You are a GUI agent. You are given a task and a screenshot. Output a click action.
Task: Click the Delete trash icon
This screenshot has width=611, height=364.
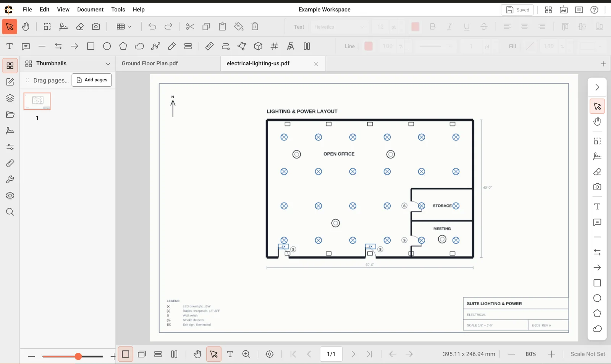255,26
